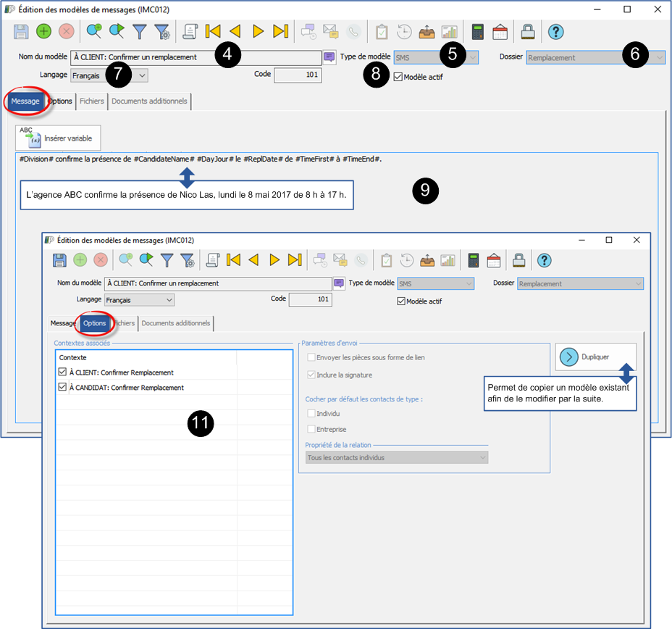Click the padlock icon in back window toolbar
This screenshot has width=672, height=629.
click(528, 31)
